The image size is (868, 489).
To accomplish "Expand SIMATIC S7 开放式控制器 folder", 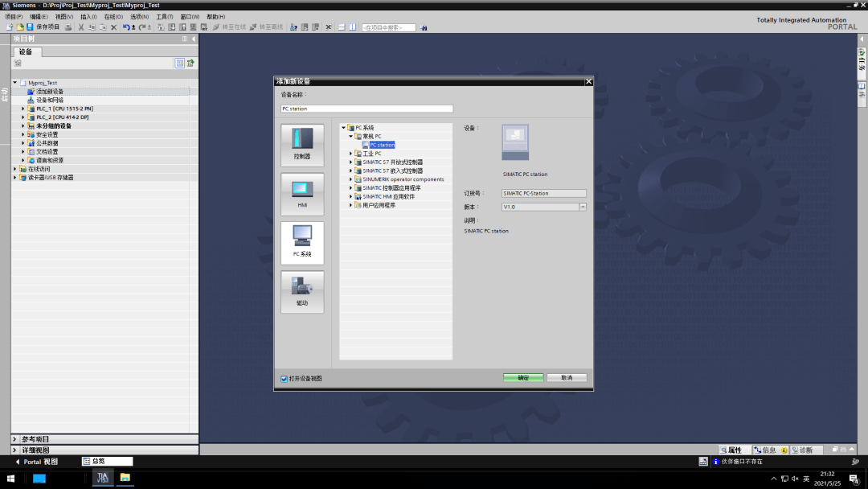I will (x=351, y=162).
